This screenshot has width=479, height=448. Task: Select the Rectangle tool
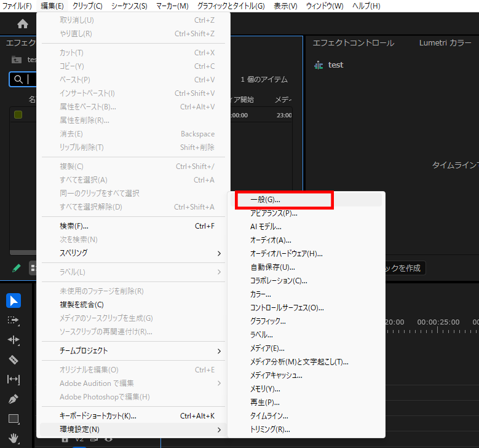tap(14, 419)
